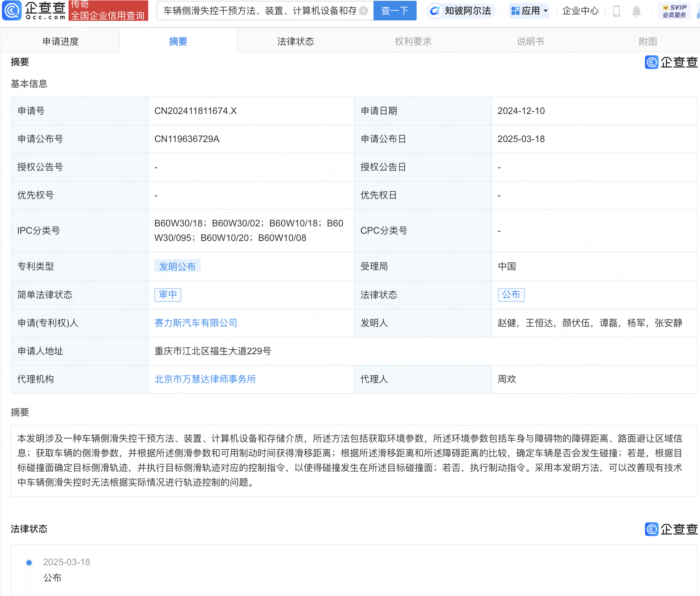This screenshot has width=700, height=596.
Task: Click the 基本信息 section heading
Action: coord(29,84)
